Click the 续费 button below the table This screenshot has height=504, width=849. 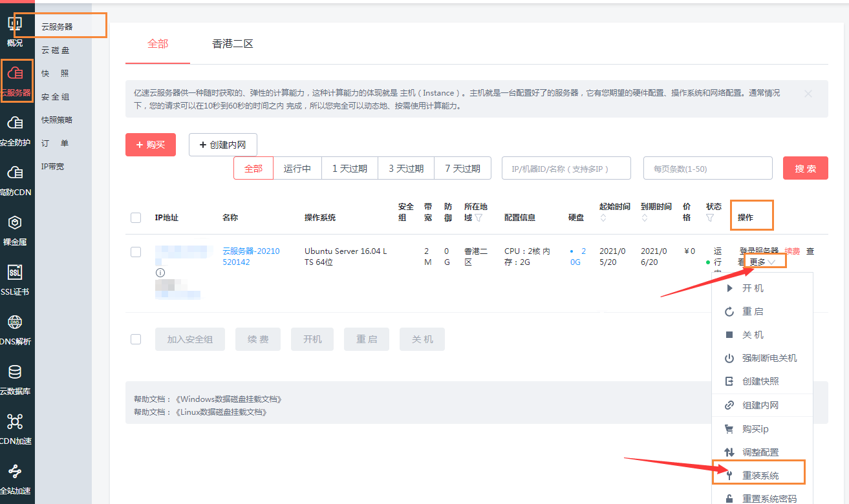click(258, 339)
